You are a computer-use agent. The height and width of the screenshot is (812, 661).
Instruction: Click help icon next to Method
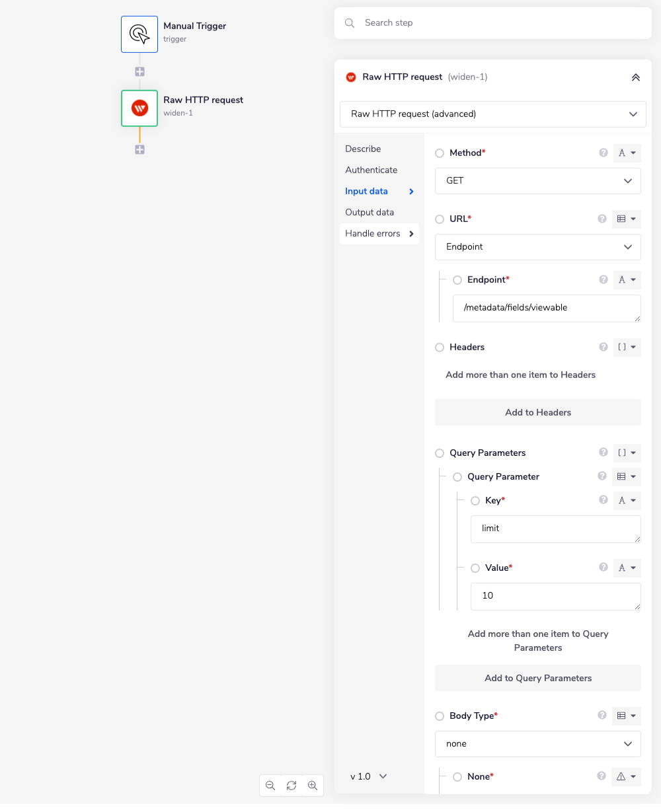pyautogui.click(x=603, y=153)
